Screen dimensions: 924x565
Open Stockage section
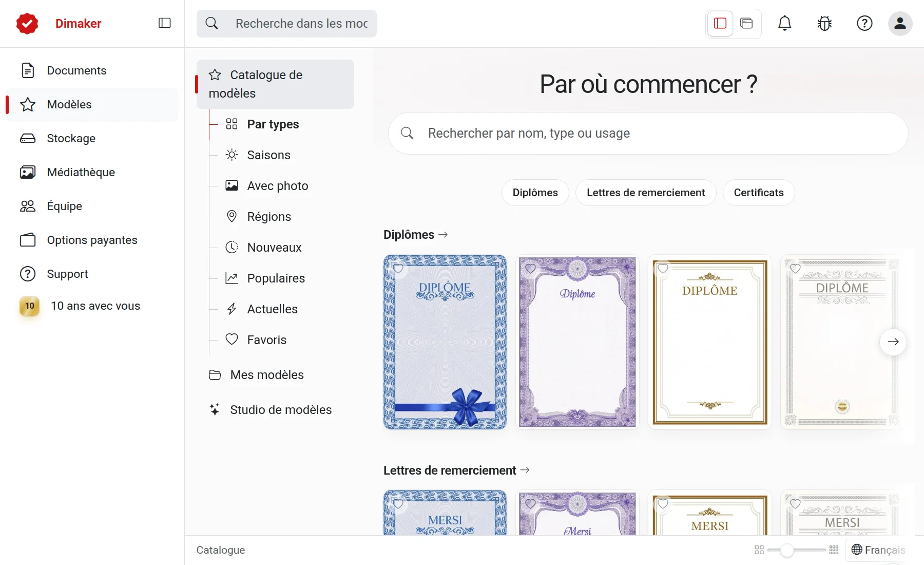coord(92,138)
